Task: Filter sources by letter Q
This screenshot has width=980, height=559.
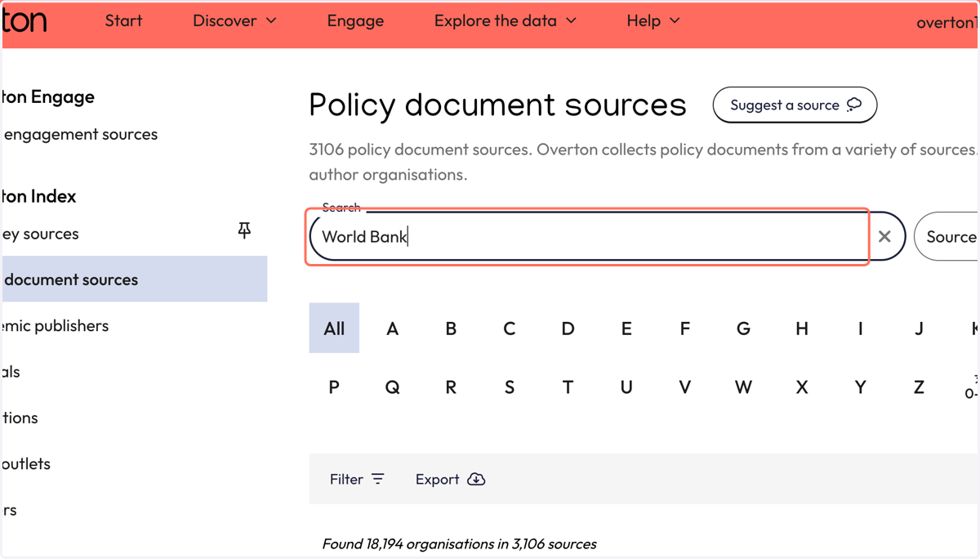Action: point(393,387)
